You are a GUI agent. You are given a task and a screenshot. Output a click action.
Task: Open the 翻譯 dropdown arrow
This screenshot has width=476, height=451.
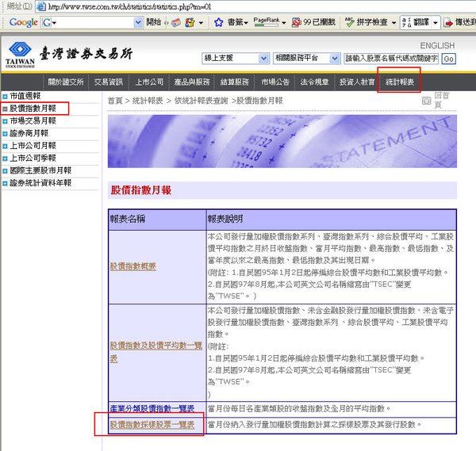pos(436,23)
